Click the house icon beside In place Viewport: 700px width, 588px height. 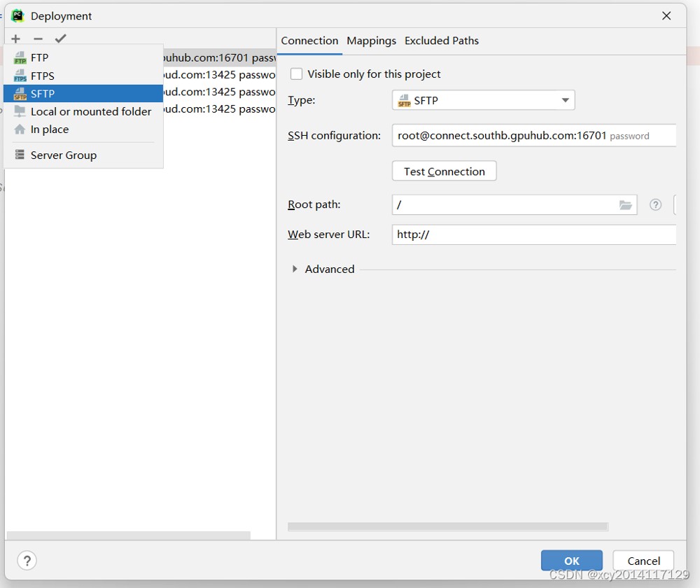(x=20, y=129)
